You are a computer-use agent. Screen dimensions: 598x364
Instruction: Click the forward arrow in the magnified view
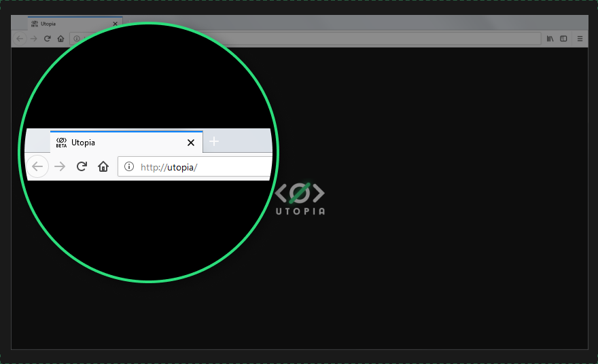pyautogui.click(x=60, y=166)
